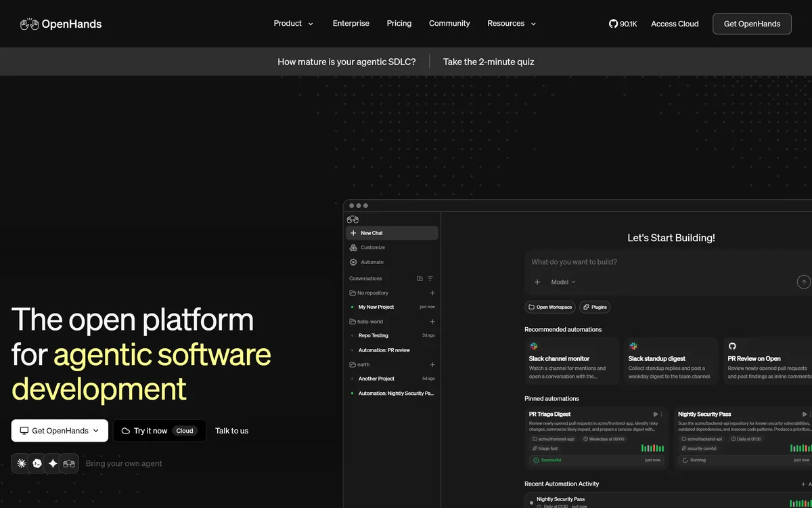Click the Customize label in sidebar
The image size is (812, 508).
[373, 247]
